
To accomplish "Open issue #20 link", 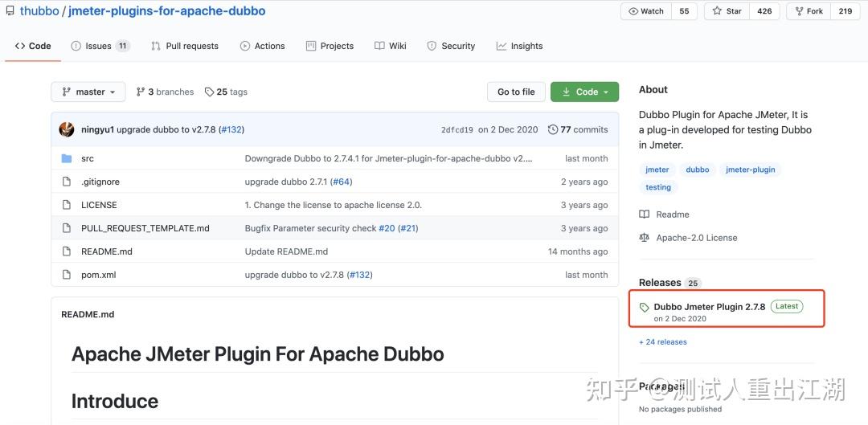I will (387, 228).
